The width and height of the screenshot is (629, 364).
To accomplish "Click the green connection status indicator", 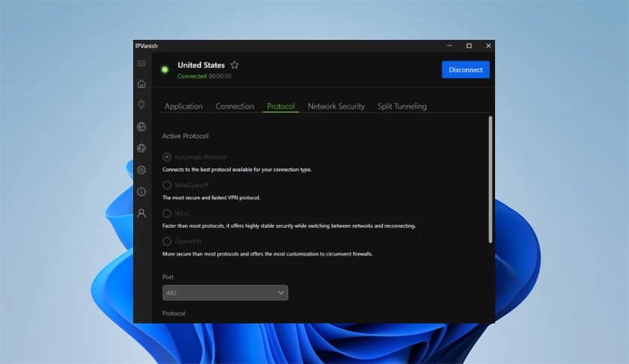I will (165, 70).
